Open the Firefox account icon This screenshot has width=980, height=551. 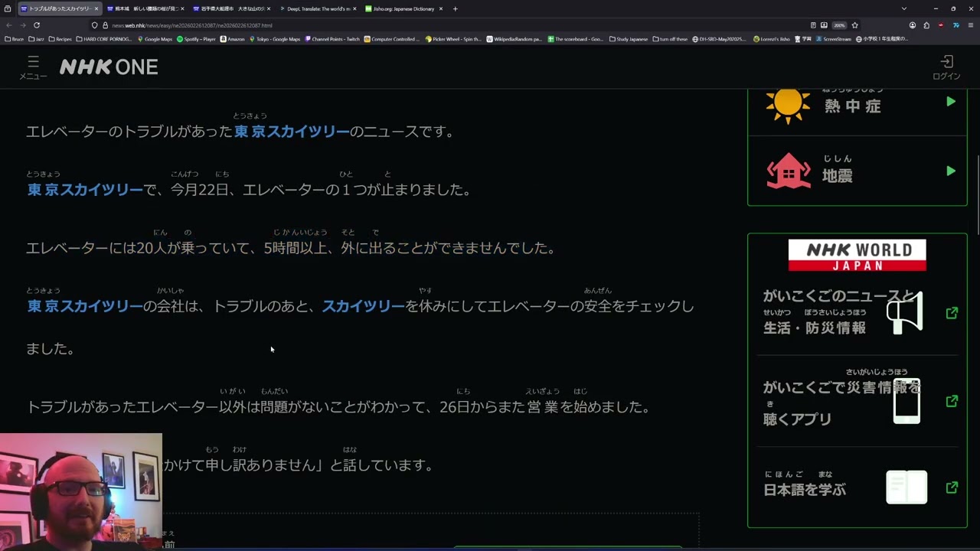[913, 25]
